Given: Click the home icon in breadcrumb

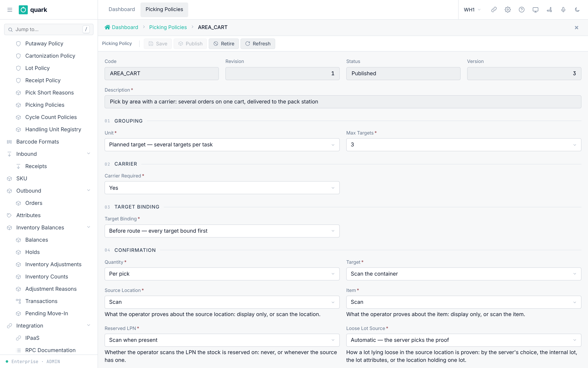Looking at the screenshot, I should click(107, 27).
